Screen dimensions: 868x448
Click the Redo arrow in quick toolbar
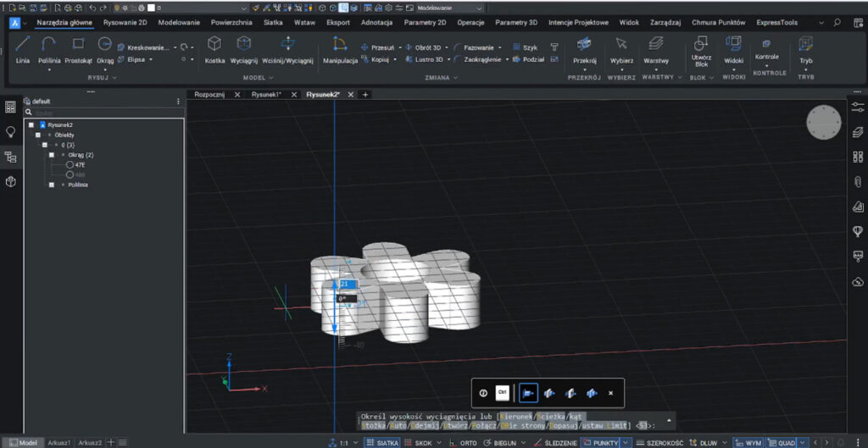click(x=103, y=8)
